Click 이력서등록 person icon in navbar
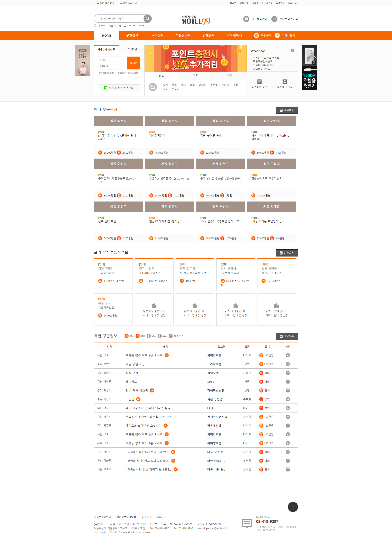The width and height of the screenshot is (392, 544). (x=277, y=36)
